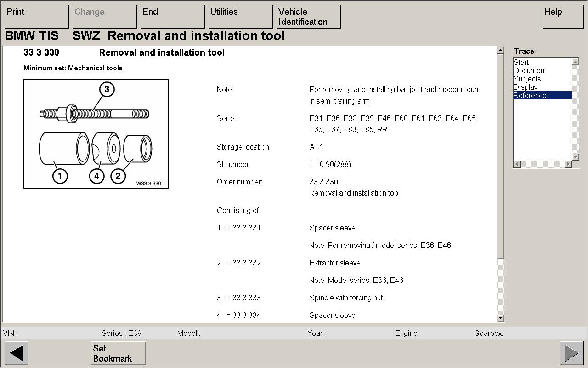Click the 'Engine:' status bar field
The image size is (588, 368).
(x=407, y=333)
